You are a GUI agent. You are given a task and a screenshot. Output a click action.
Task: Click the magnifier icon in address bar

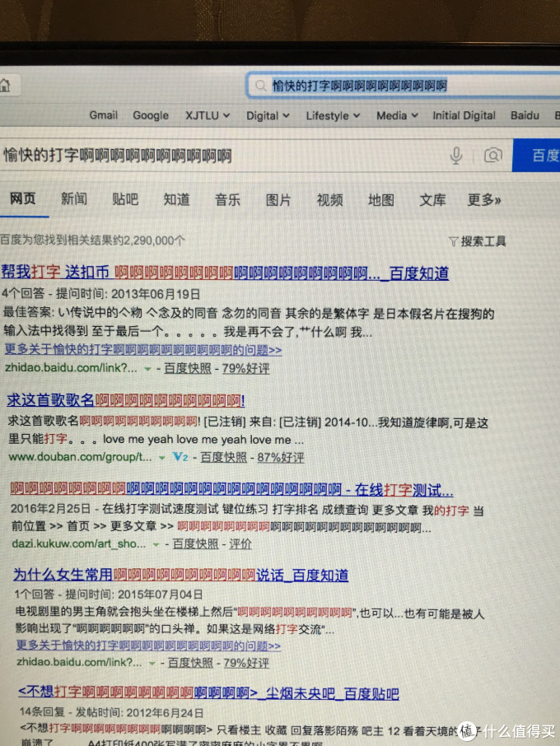(260, 86)
